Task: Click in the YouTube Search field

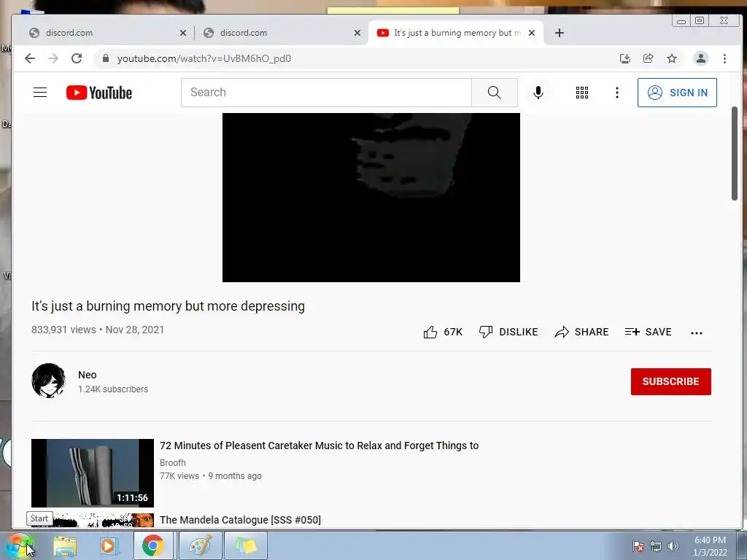Action: [326, 93]
